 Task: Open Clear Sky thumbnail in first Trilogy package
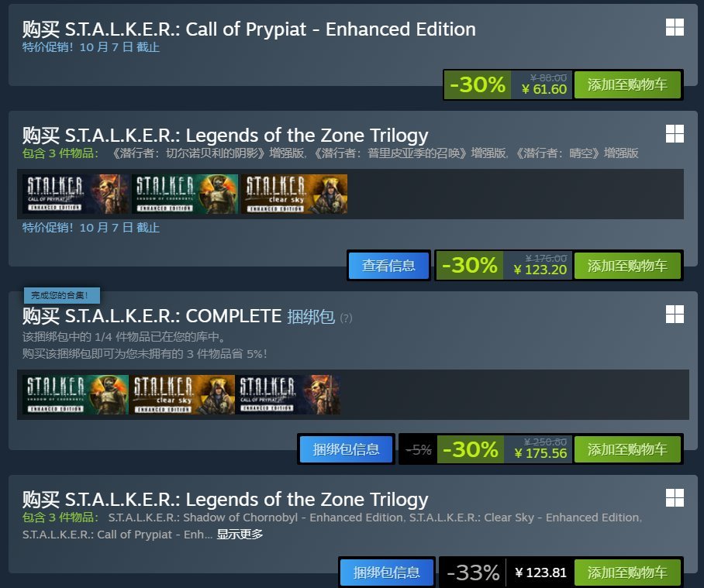293,194
